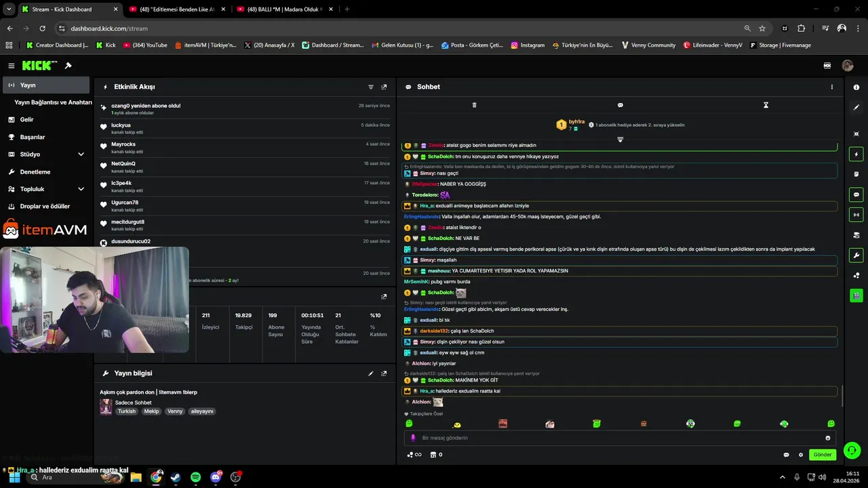Collapse the pinned gift leaderboard arrow

tap(620, 140)
